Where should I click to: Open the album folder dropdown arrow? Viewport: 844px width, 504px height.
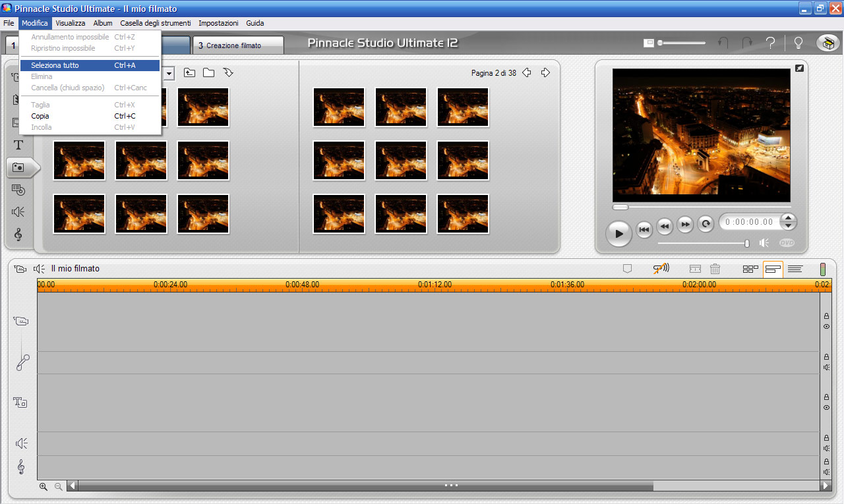(169, 73)
